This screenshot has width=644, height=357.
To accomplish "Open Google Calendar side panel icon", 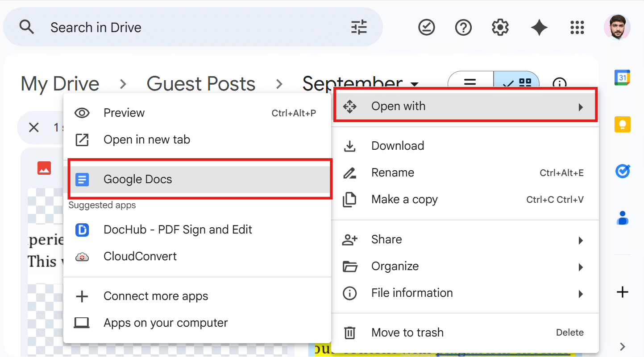I will click(x=622, y=78).
